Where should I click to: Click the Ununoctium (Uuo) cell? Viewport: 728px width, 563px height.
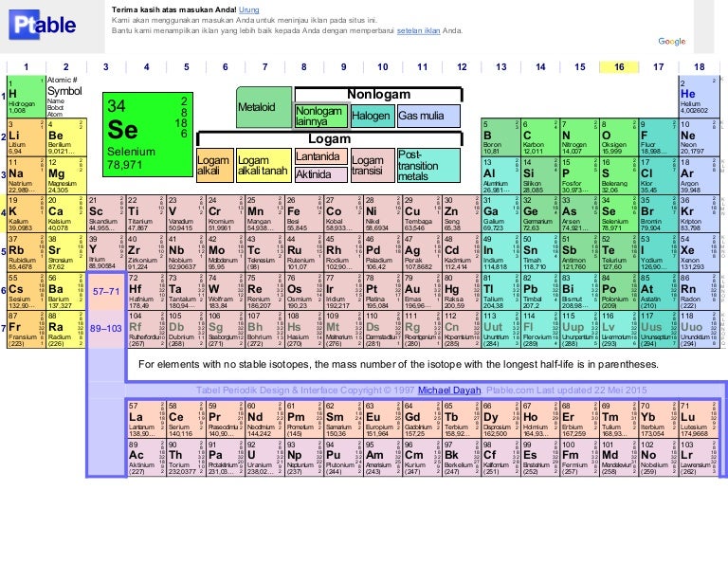pos(700,330)
